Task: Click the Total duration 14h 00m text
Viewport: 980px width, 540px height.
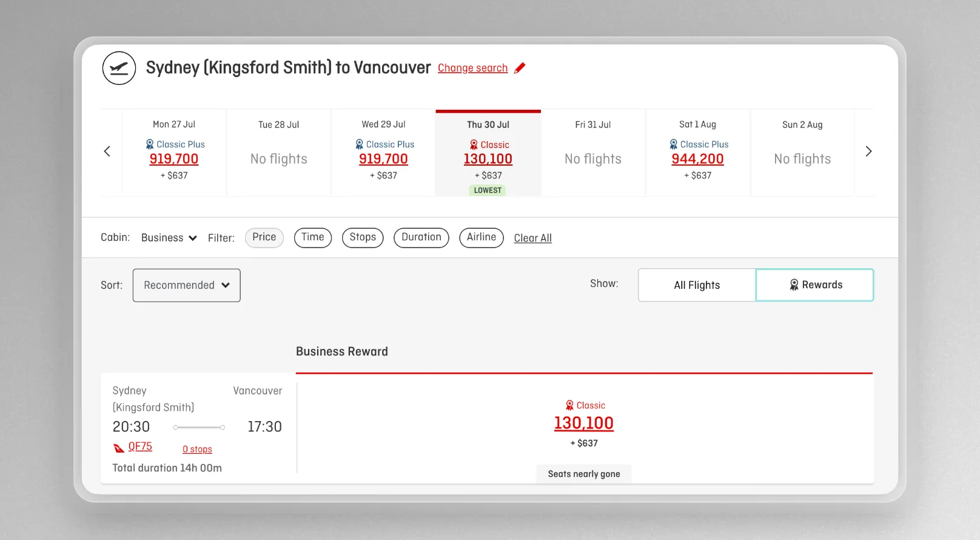Action: coord(167,468)
